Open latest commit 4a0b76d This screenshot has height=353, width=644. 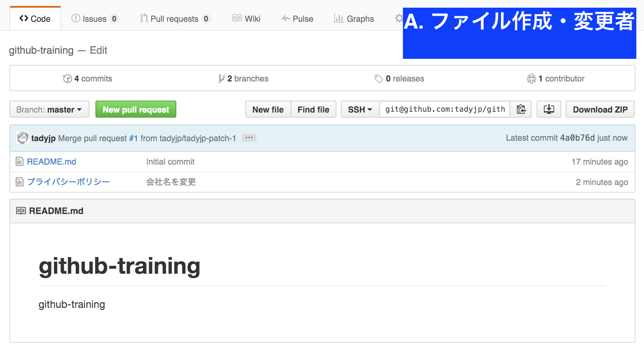coord(577,138)
